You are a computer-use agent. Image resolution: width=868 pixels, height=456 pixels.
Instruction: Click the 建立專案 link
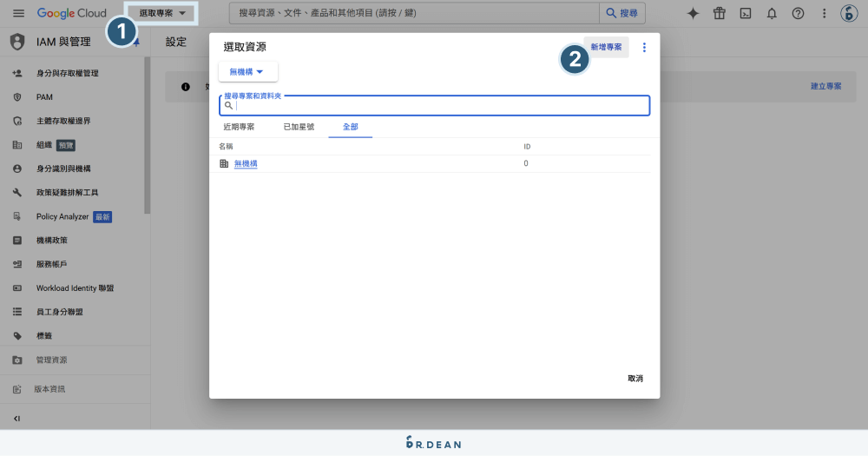[x=826, y=87]
